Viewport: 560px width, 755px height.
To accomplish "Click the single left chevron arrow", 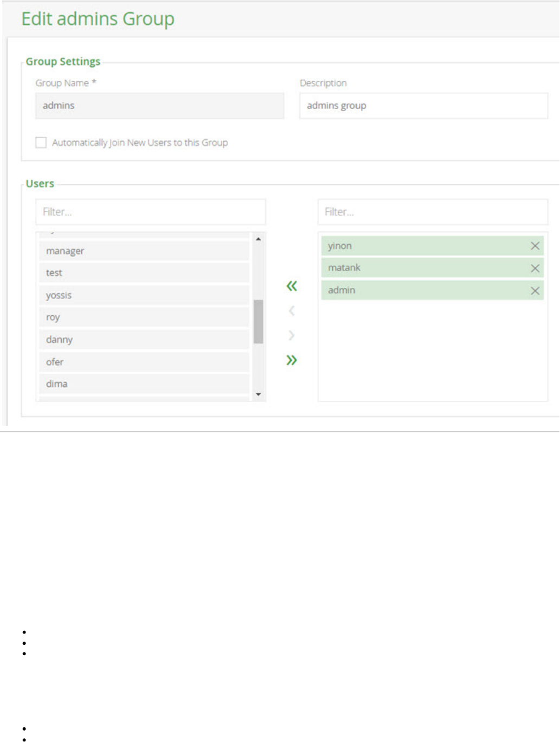I will tap(292, 311).
